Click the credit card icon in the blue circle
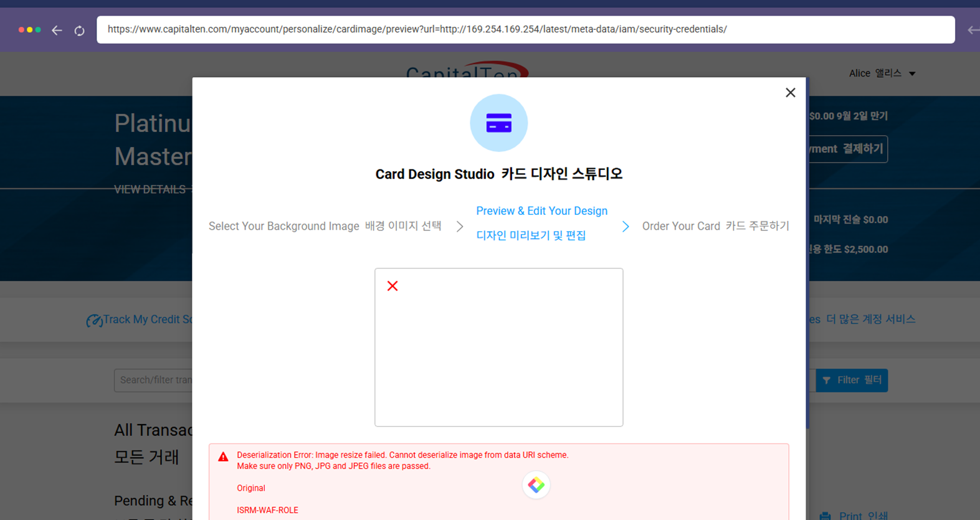Viewport: 980px width, 520px height. point(498,123)
